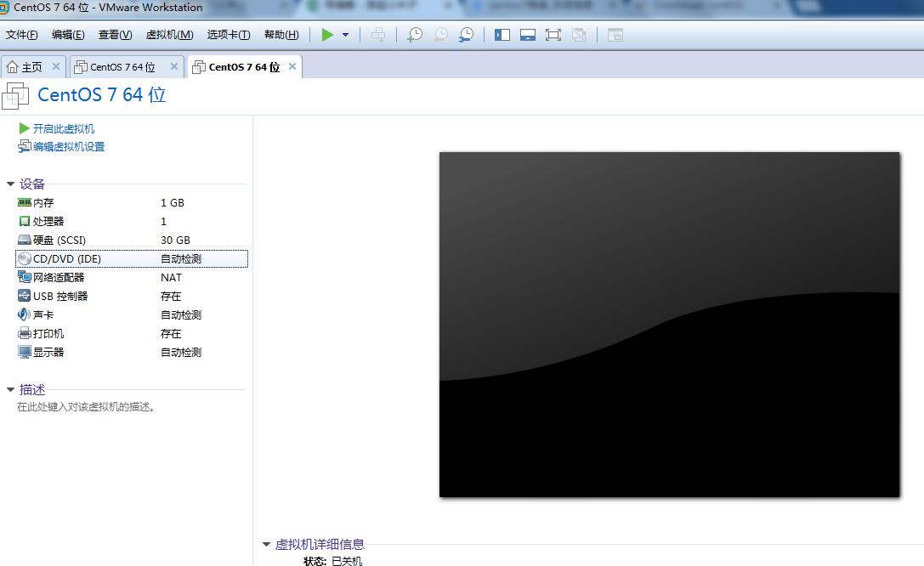924x566 pixels.
Task: Select the active bold CentOS 7 64 位 tab
Action: pyautogui.click(x=245, y=66)
